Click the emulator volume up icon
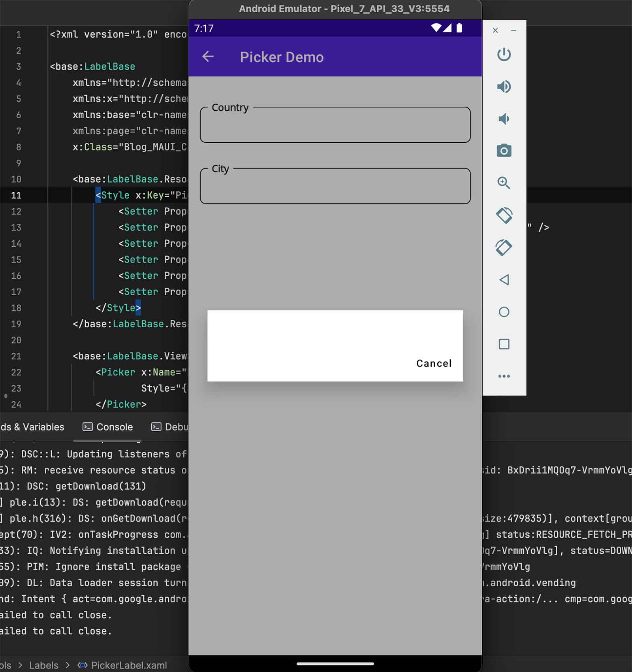The width and height of the screenshot is (632, 672). (x=504, y=87)
